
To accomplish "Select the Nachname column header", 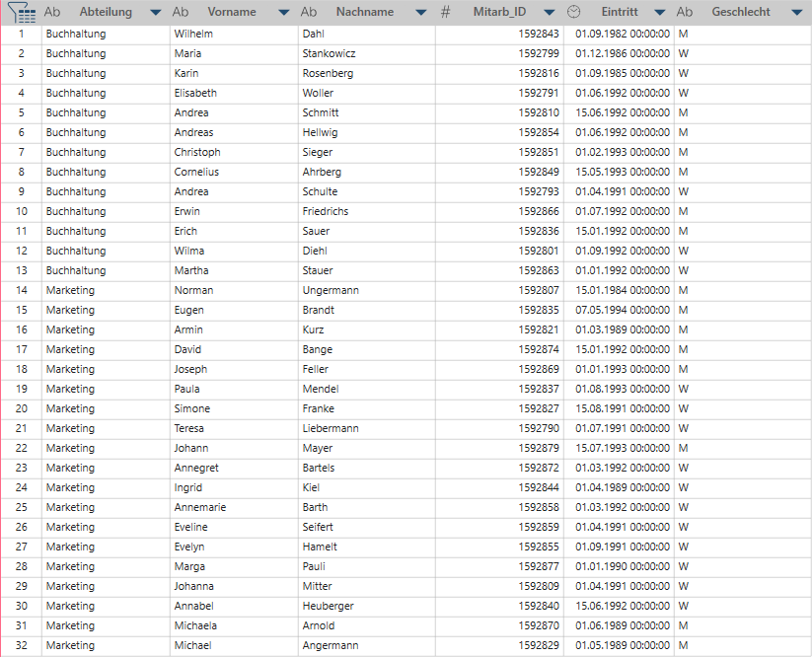I will (x=365, y=12).
